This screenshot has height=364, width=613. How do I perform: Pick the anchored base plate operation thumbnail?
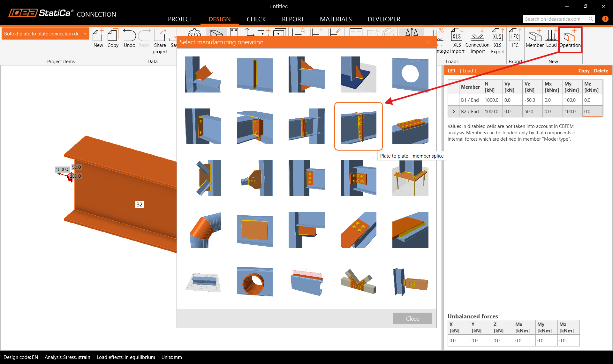point(410,178)
